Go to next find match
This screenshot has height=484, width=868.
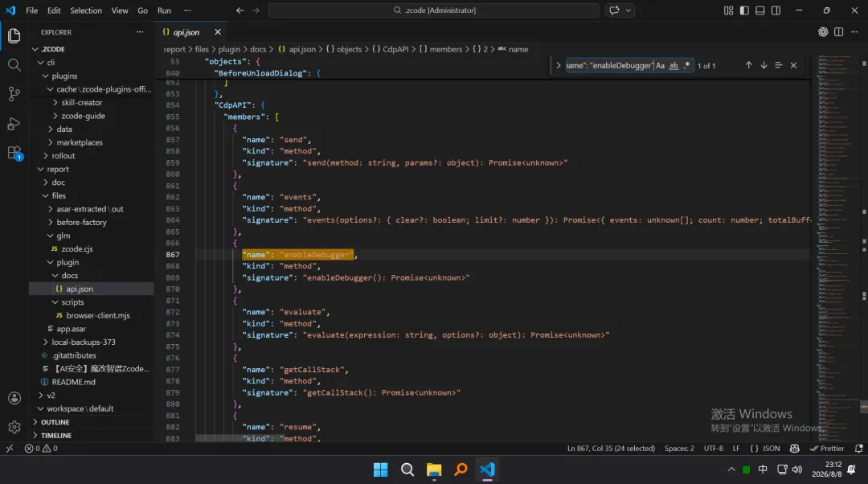pos(764,65)
